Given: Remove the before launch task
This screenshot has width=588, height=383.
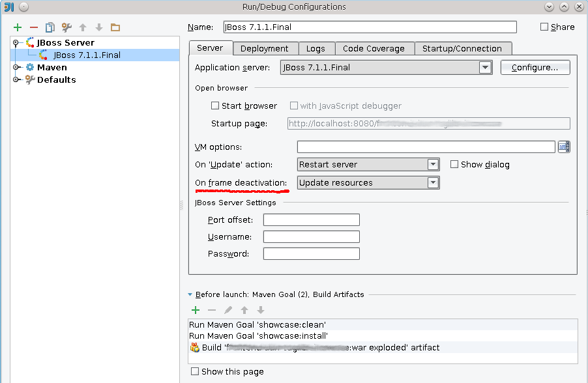Looking at the screenshot, I should pyautogui.click(x=212, y=310).
